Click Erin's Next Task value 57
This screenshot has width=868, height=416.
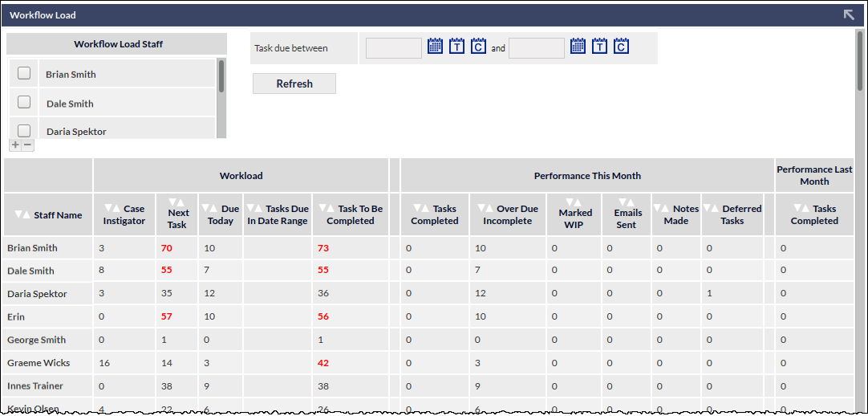(167, 317)
